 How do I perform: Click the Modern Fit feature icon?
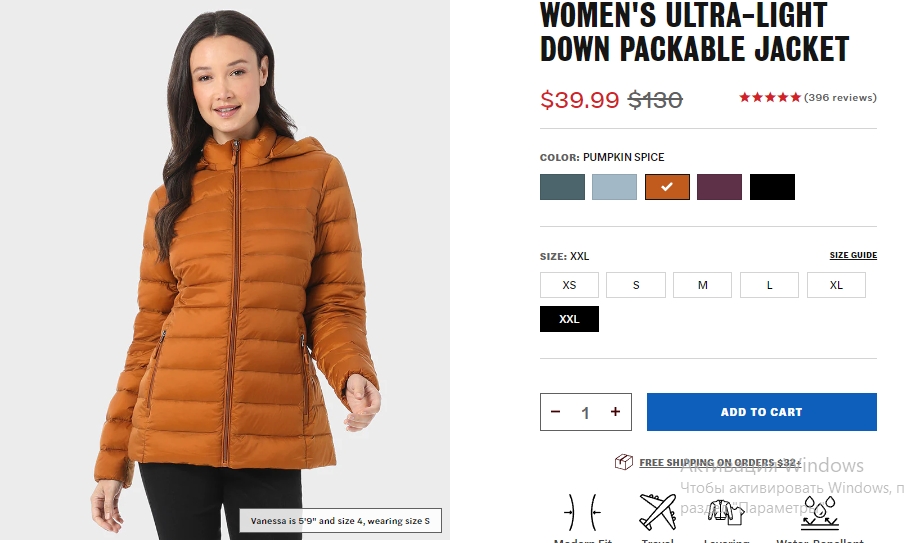pos(582,512)
